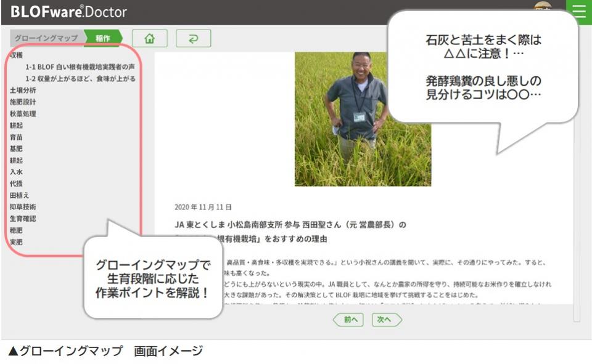
Task: Open 1-1 BLOF 白い根有機栽培実践者の声
Action: (x=80, y=67)
